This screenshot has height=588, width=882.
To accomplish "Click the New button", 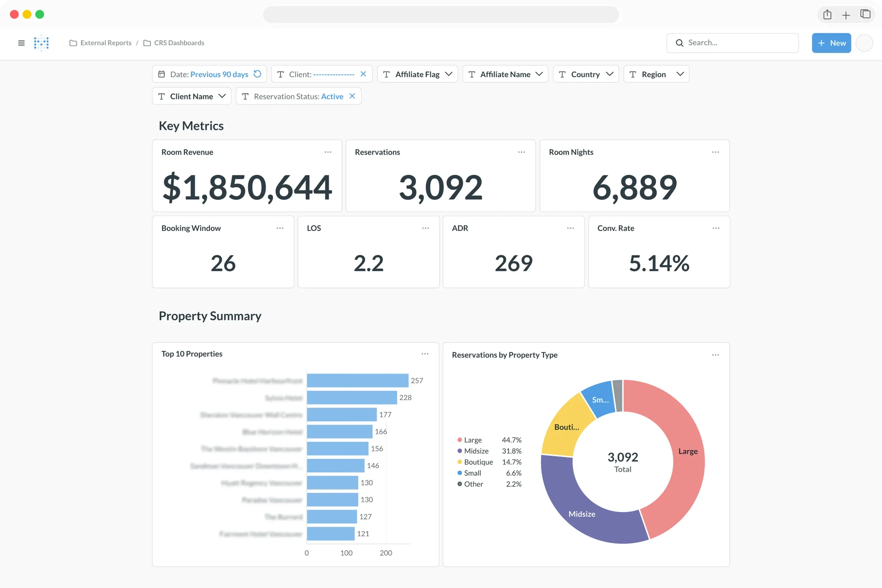I will tap(831, 43).
